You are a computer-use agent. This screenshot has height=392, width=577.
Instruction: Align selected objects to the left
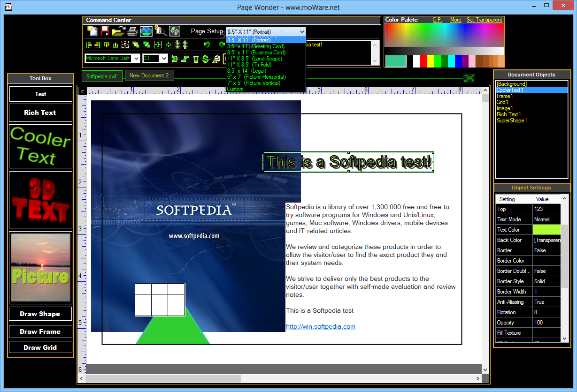89,45
